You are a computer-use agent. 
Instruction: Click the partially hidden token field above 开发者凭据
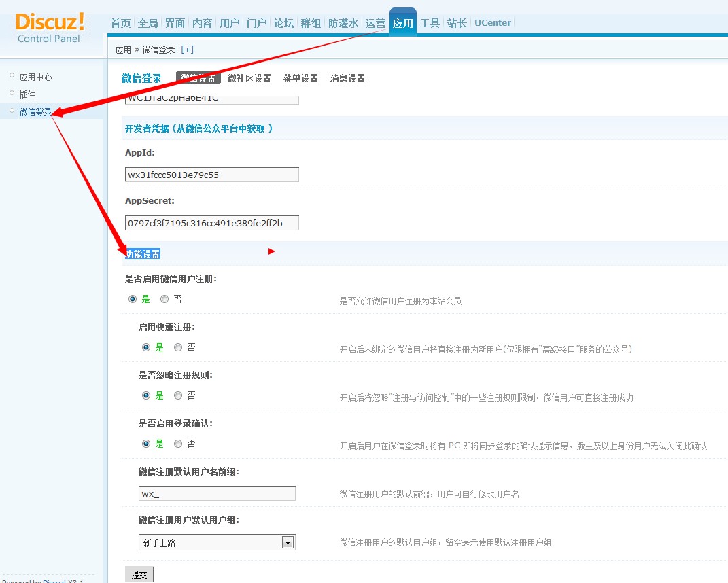pos(211,100)
